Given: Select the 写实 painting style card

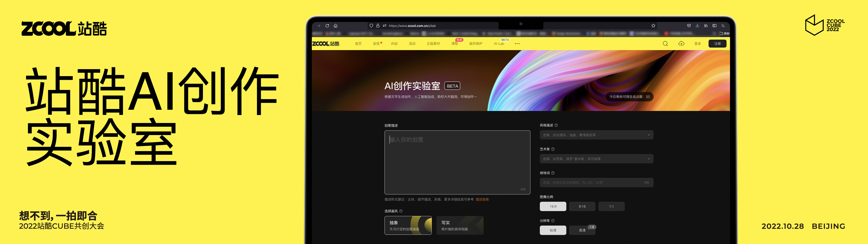Looking at the screenshot, I should click(460, 225).
